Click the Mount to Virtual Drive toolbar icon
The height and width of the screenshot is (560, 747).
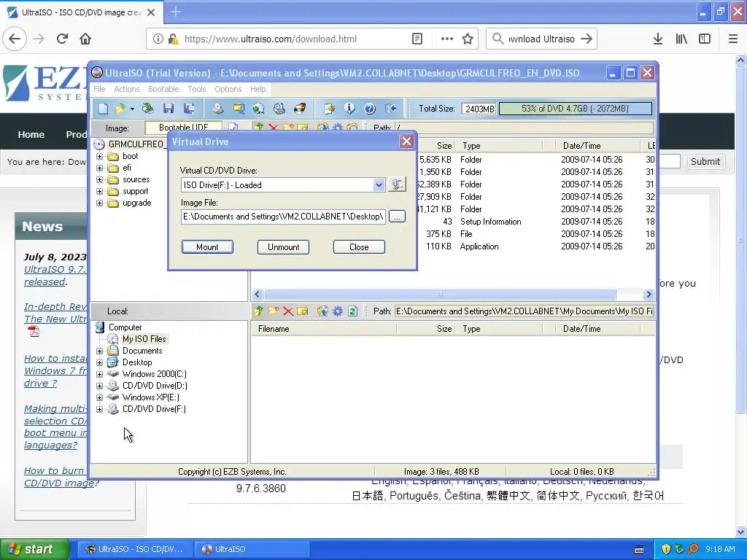pos(279,109)
